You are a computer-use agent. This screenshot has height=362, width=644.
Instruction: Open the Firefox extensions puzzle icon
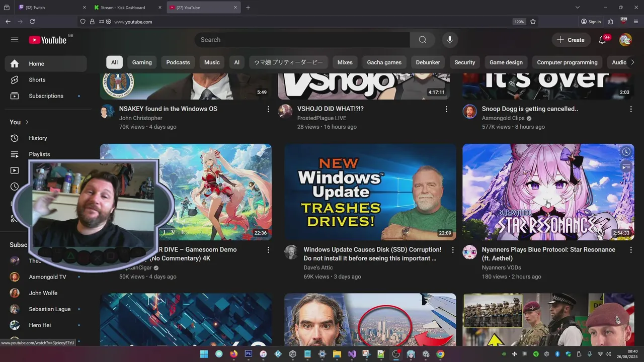click(610, 22)
